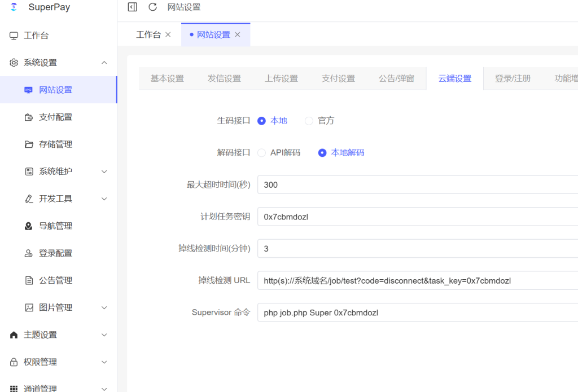Open 公告管理 via its document icon
The width and height of the screenshot is (578, 392).
click(x=29, y=280)
